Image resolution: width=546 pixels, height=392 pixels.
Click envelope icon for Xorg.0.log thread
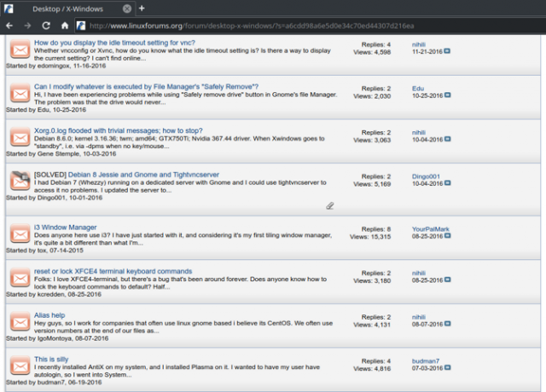[20, 137]
